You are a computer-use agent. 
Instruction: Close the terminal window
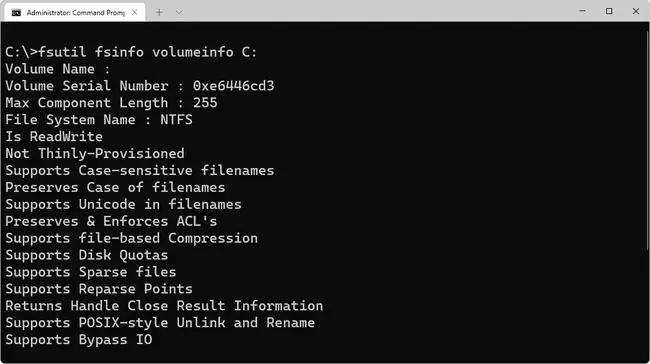click(x=635, y=11)
